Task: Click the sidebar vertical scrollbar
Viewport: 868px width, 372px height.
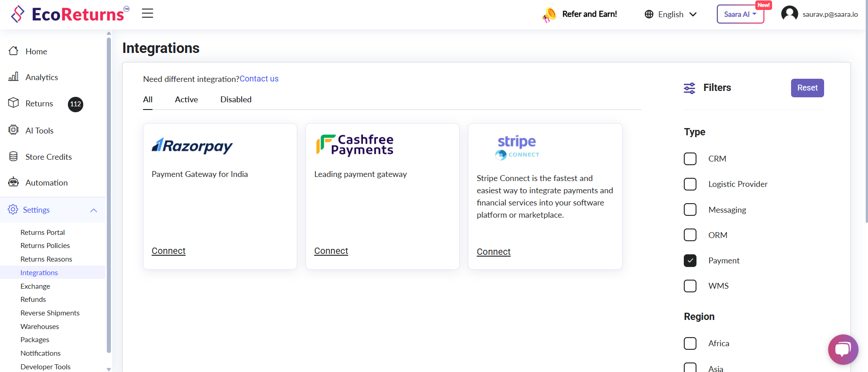Action: 109,195
